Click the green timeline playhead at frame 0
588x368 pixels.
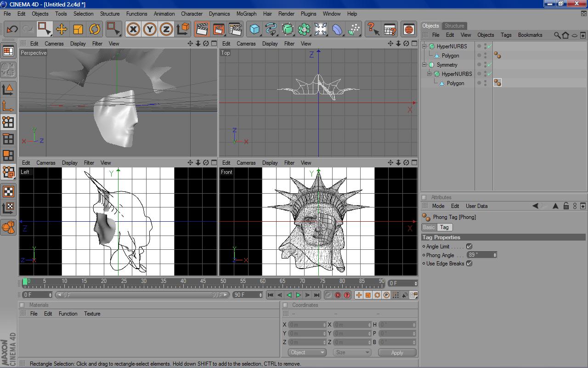point(25,282)
